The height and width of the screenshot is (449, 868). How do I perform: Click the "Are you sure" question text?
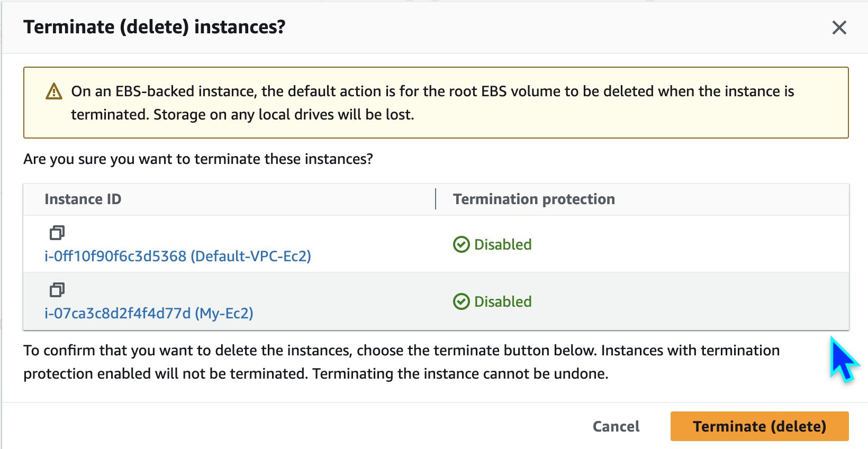[198, 159]
